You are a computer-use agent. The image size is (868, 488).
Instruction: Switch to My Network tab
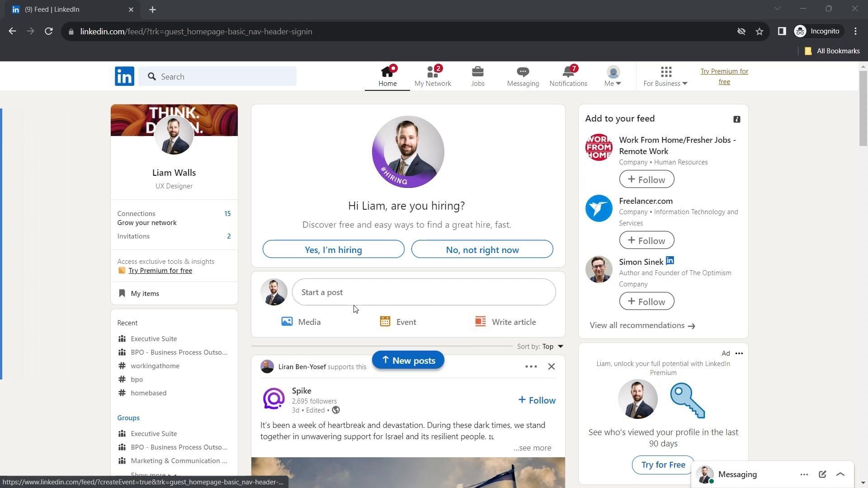[x=432, y=76]
